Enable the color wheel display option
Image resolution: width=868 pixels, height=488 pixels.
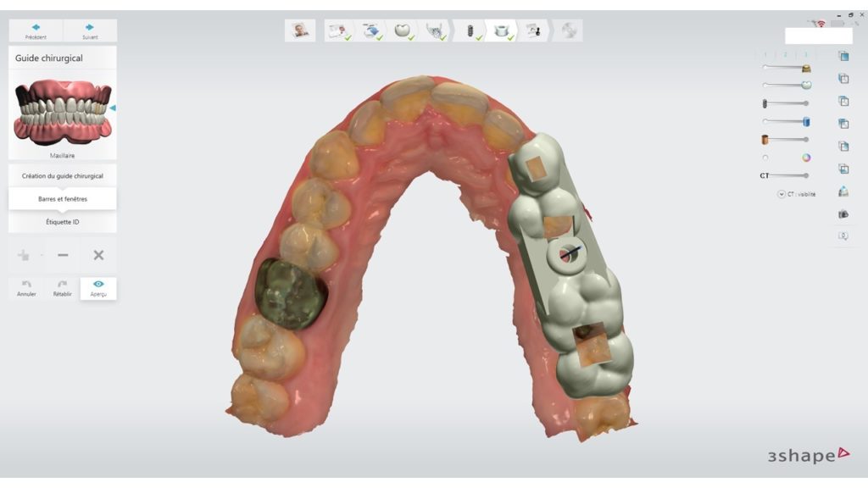click(x=806, y=156)
